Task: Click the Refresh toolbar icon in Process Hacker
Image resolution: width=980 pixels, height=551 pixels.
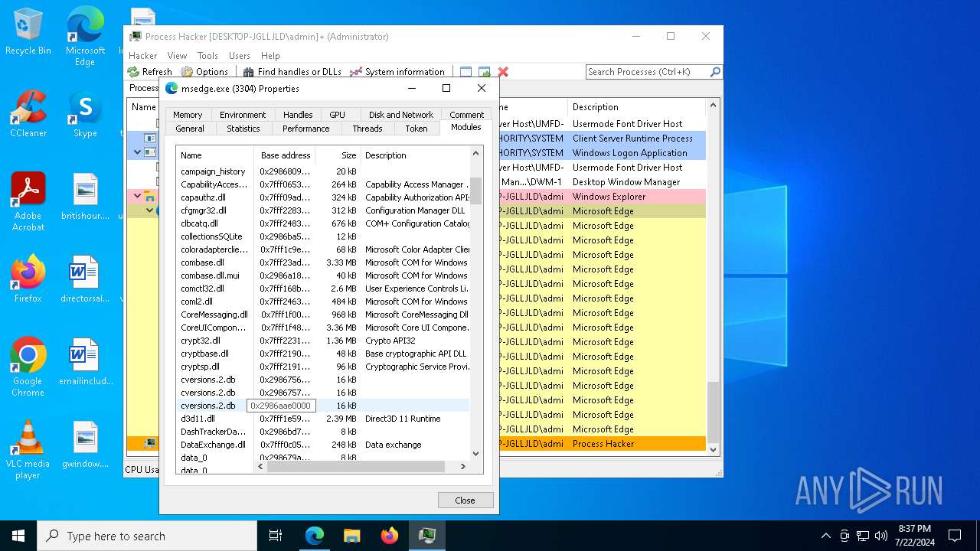Action: click(x=133, y=72)
